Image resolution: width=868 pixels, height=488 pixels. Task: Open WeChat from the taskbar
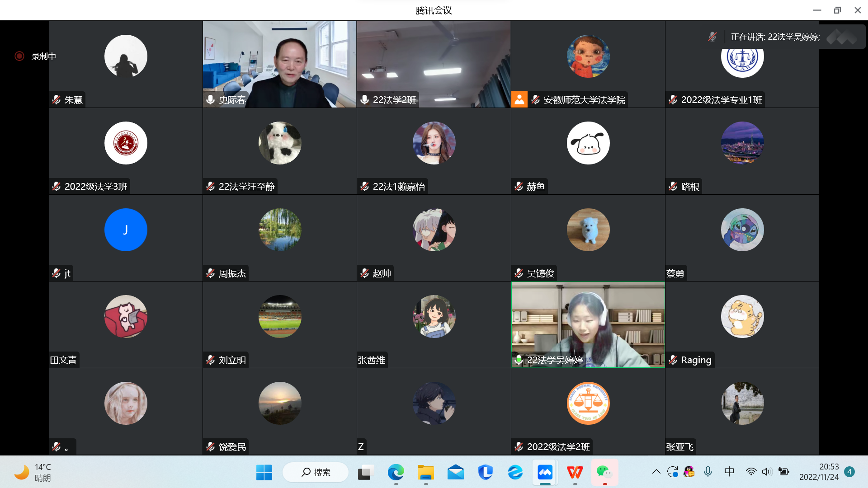[604, 473]
